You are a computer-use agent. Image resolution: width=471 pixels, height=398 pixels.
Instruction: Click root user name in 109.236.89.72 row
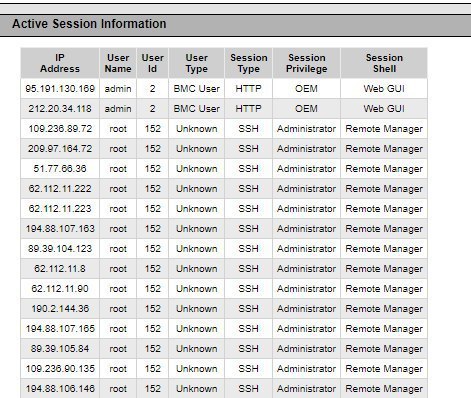pyautogui.click(x=118, y=129)
